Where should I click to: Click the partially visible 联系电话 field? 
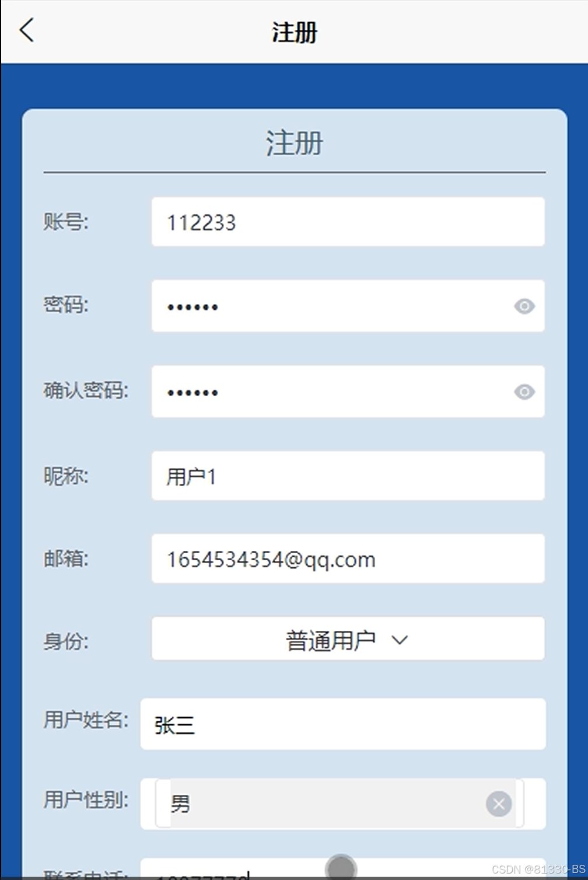pos(343,869)
